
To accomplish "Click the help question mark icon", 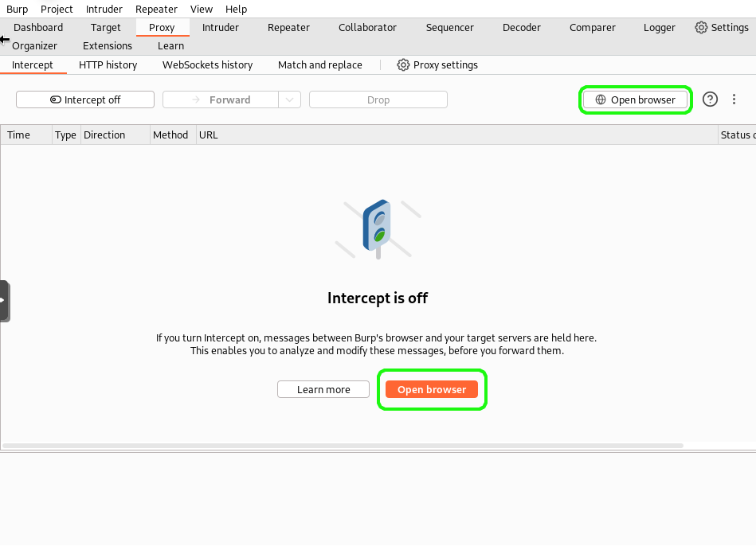I will [710, 99].
